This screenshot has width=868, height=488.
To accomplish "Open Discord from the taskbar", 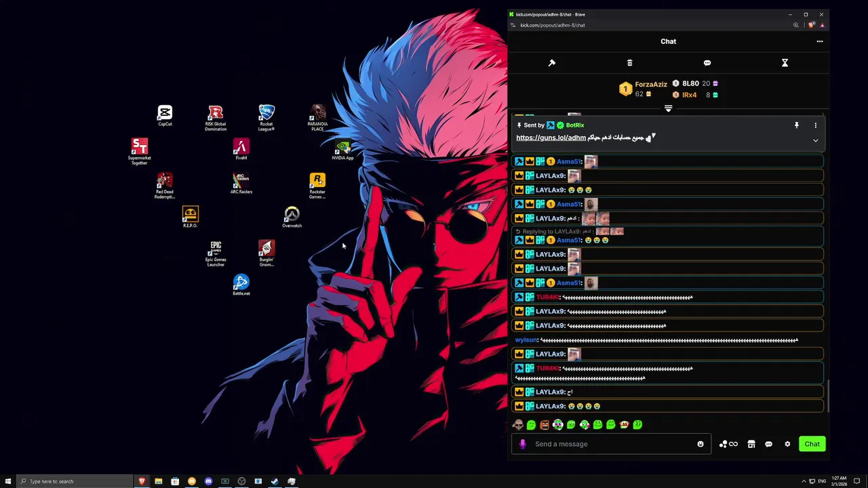I will (208, 481).
